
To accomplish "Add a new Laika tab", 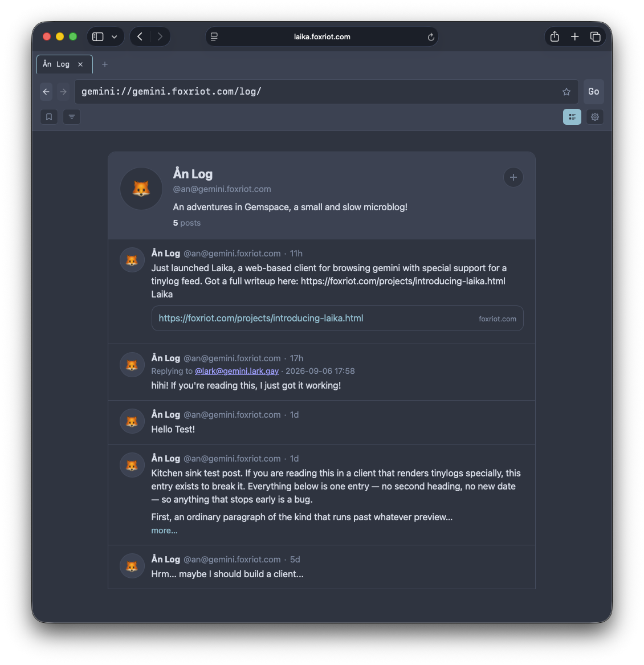I will [x=105, y=64].
